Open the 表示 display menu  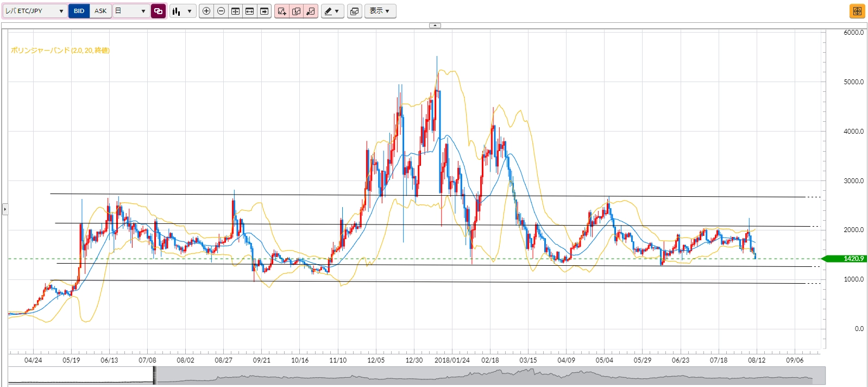coord(380,11)
